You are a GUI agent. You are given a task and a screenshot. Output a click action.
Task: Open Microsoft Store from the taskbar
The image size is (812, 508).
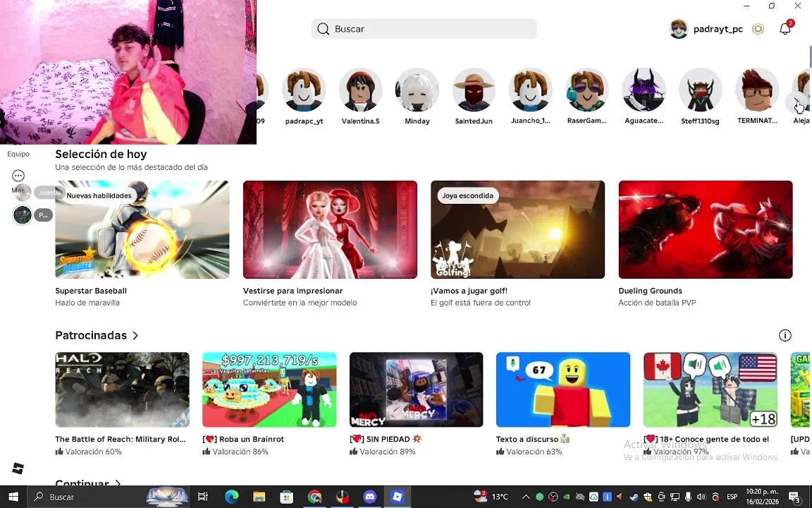click(x=286, y=497)
